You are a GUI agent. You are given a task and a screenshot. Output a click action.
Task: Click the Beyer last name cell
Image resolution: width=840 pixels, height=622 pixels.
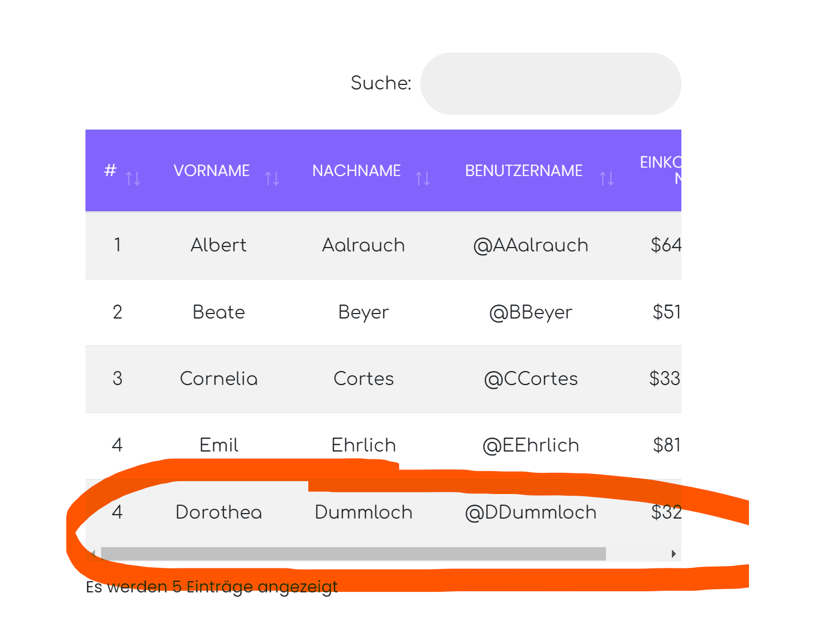click(364, 312)
